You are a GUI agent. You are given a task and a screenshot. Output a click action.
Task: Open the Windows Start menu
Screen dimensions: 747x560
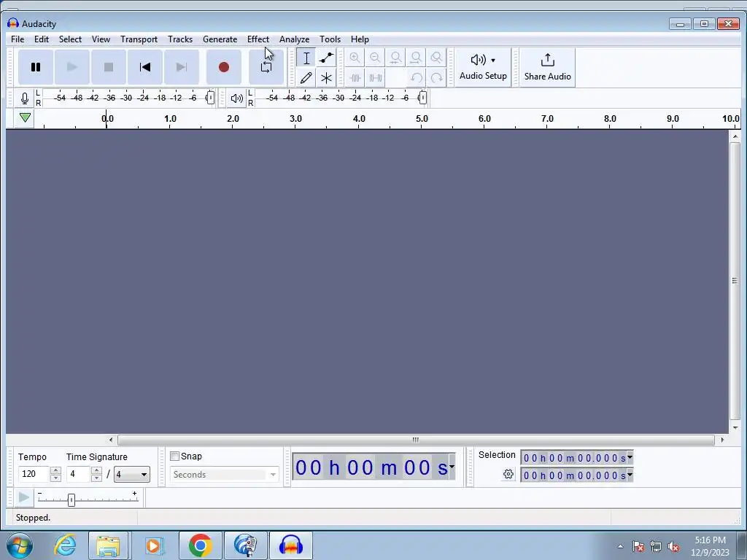coord(20,545)
